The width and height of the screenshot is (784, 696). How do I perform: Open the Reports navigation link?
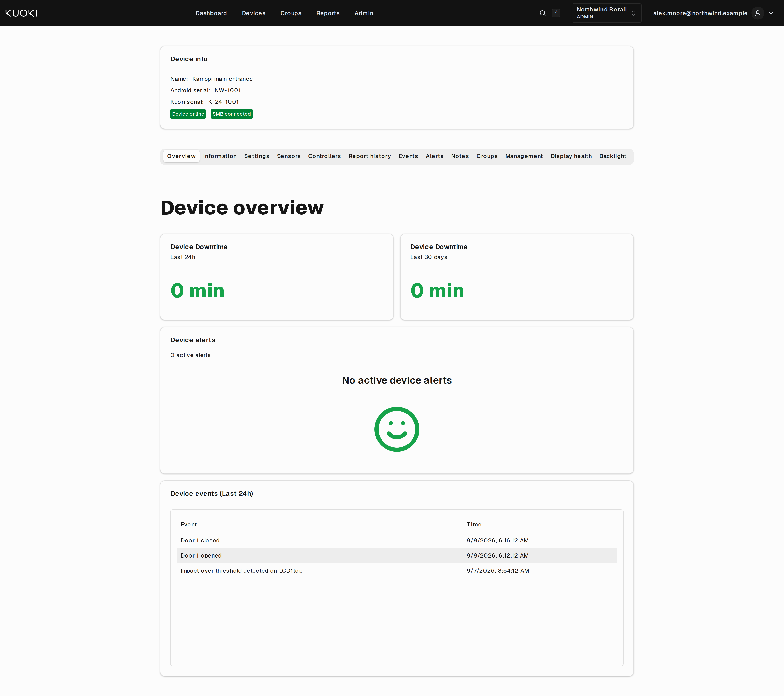[x=327, y=13]
